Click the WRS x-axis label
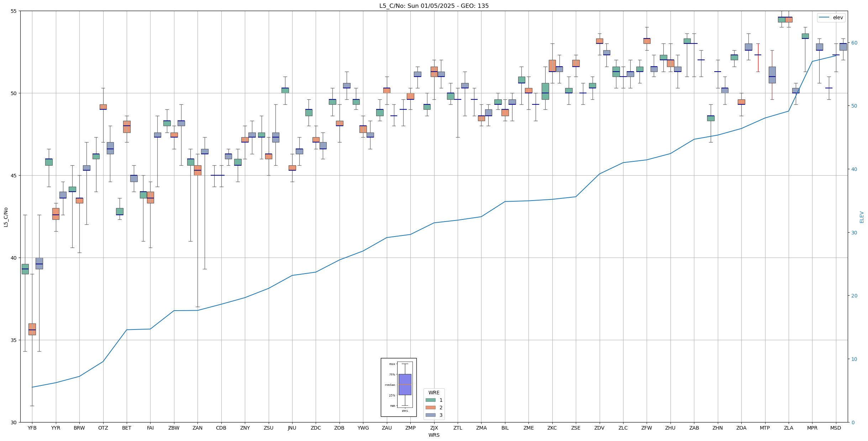The width and height of the screenshot is (868, 441). pyautogui.click(x=434, y=435)
